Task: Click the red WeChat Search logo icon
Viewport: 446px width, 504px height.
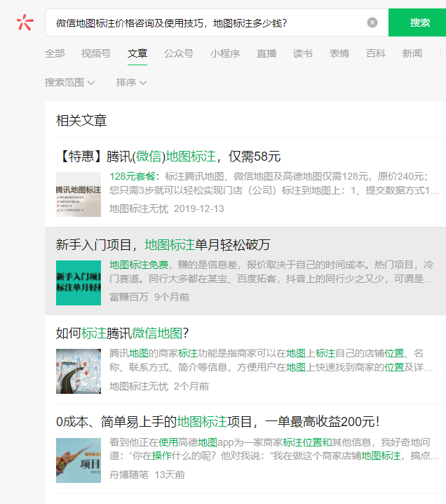Action: pos(25,22)
